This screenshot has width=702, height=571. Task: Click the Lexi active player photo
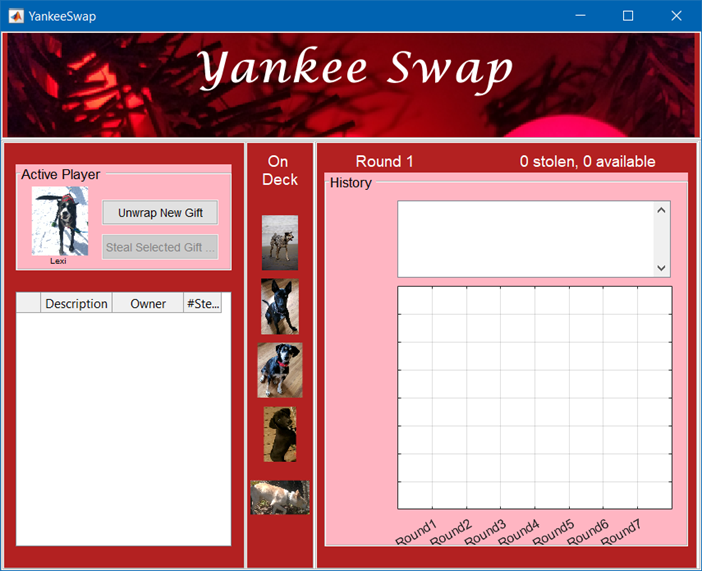click(59, 223)
